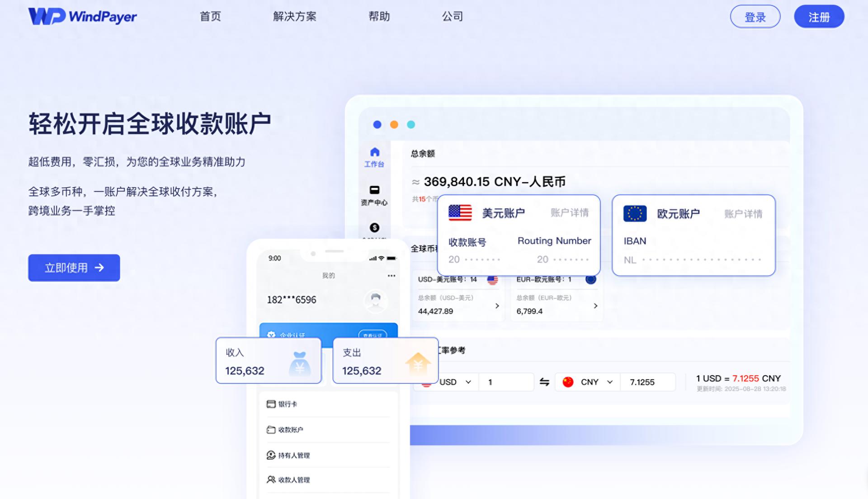The image size is (868, 499).
Task: Click the 182***6596 phone number text
Action: tap(292, 300)
